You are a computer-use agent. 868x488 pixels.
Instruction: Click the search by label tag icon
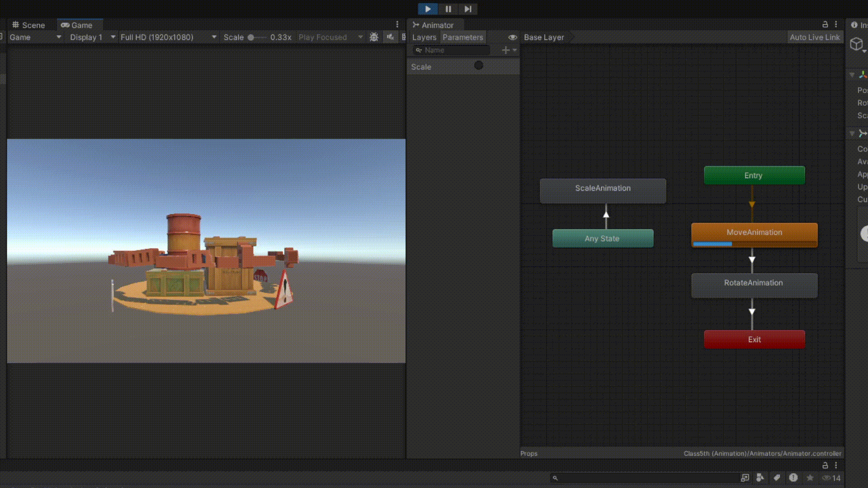point(777,478)
